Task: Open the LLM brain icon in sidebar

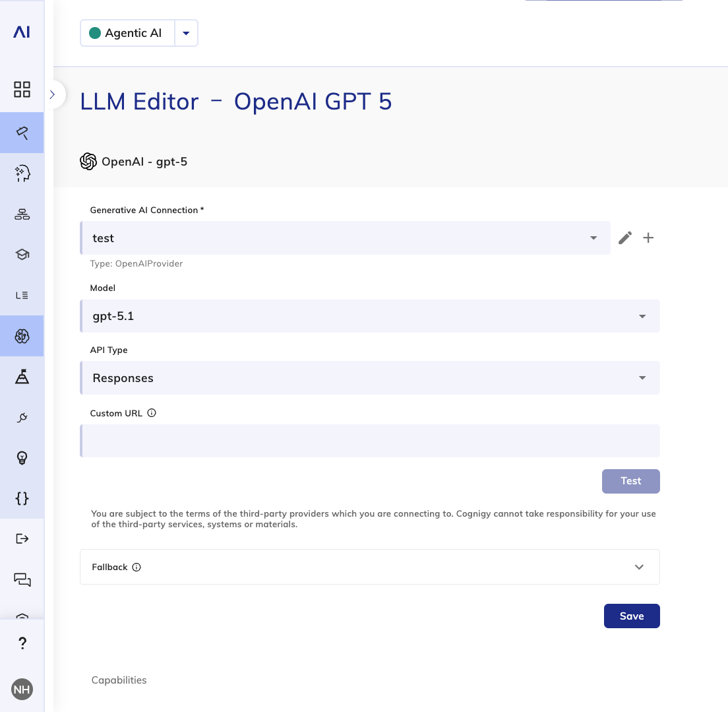Action: click(x=22, y=336)
